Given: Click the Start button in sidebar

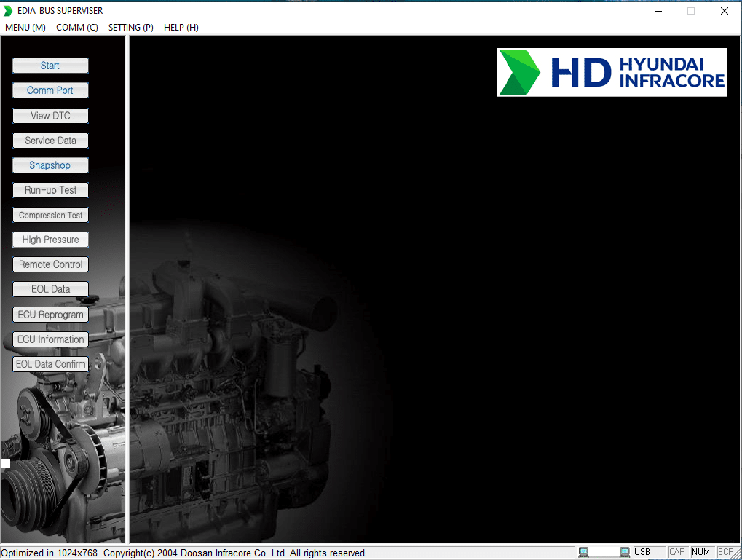Looking at the screenshot, I should click(50, 66).
